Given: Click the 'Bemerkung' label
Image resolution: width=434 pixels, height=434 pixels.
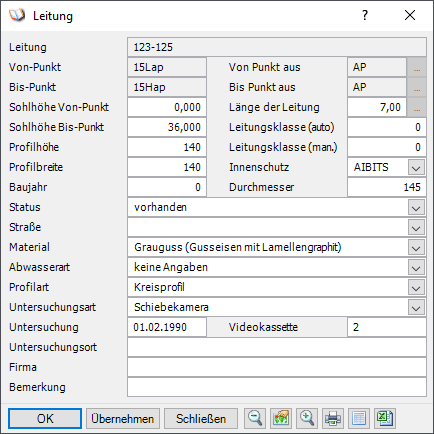Looking at the screenshot, I should coord(37,387).
